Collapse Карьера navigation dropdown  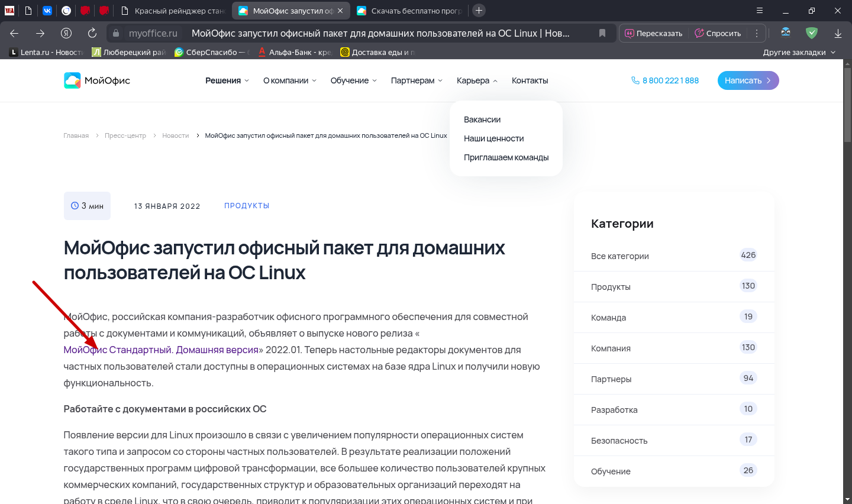click(x=477, y=80)
